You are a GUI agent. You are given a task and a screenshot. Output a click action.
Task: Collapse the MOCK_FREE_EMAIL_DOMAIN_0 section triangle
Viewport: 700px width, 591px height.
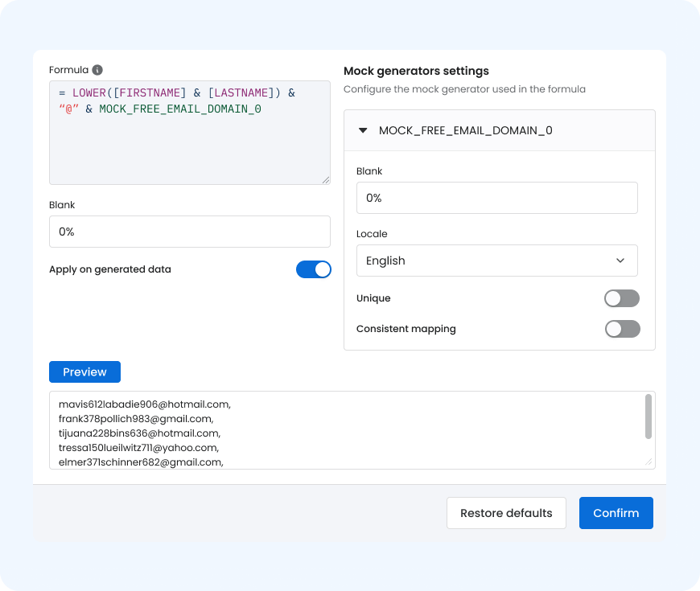click(x=363, y=130)
